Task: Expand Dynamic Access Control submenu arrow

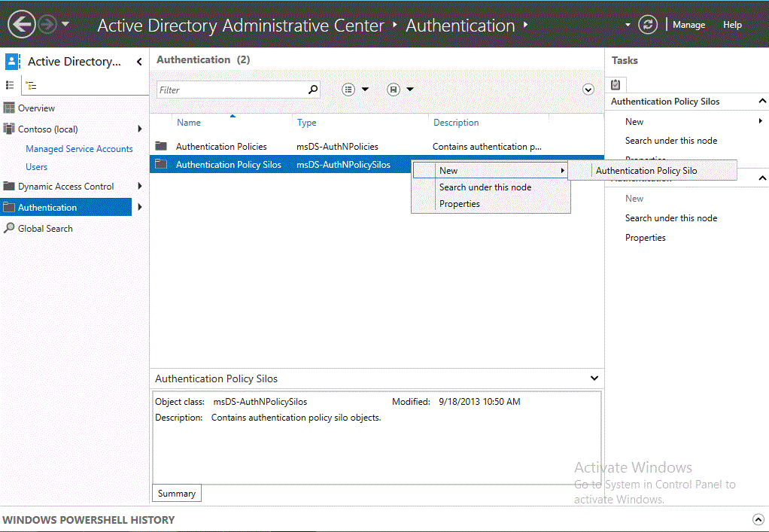Action: (140, 186)
